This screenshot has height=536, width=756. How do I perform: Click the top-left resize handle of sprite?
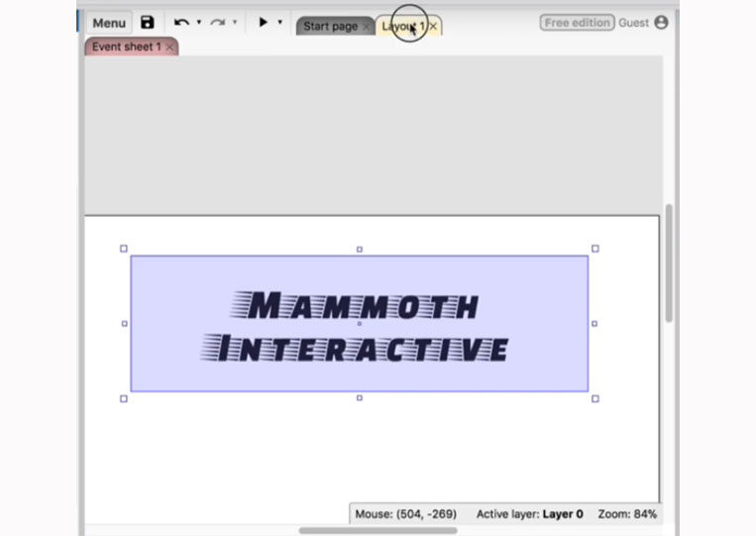124,249
